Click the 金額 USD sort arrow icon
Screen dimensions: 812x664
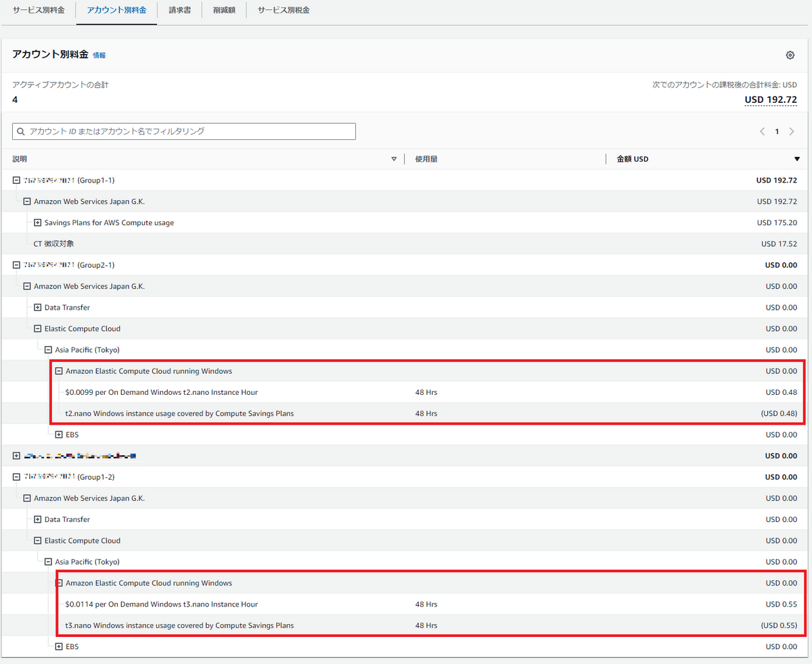point(797,158)
